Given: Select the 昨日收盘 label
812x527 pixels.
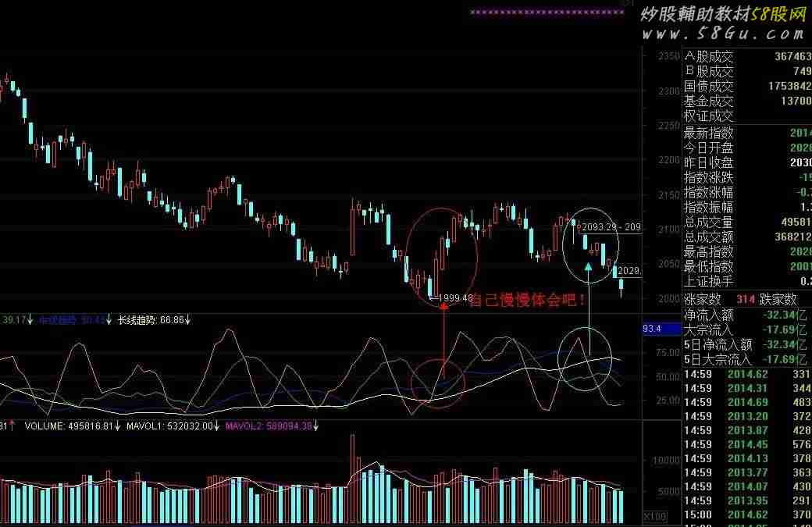Looking at the screenshot, I should pyautogui.click(x=709, y=162).
